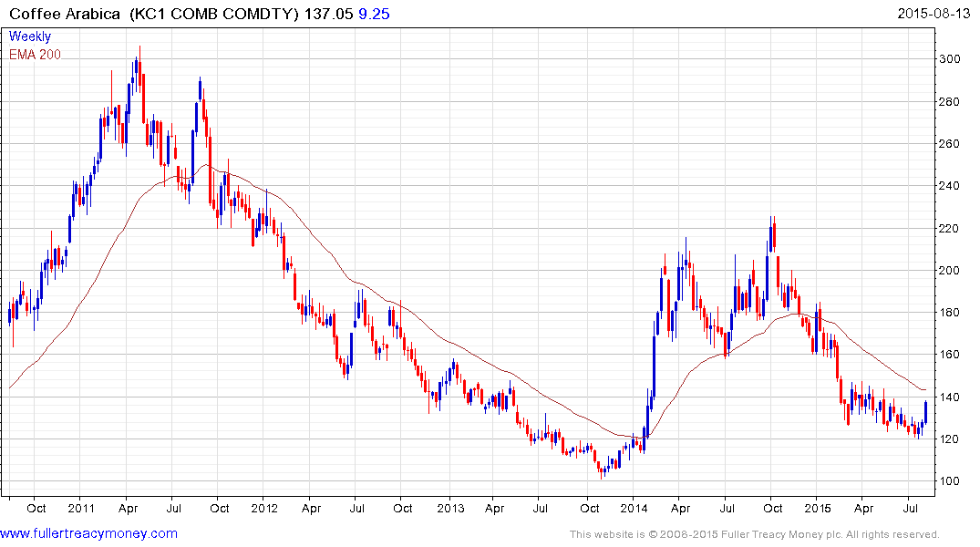Image resolution: width=980 pixels, height=547 pixels.
Task: Select the 140 price axis label
Action: (949, 397)
